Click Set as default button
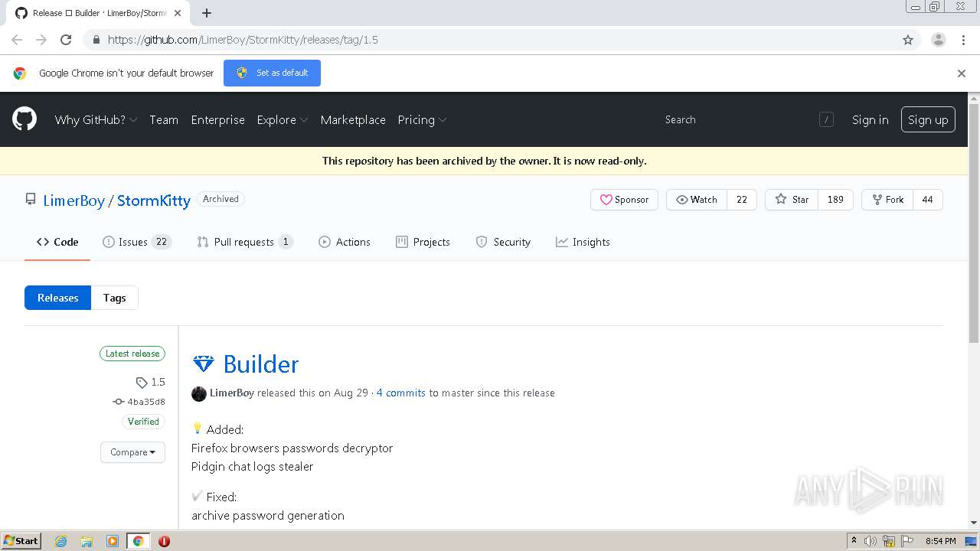 pyautogui.click(x=272, y=73)
